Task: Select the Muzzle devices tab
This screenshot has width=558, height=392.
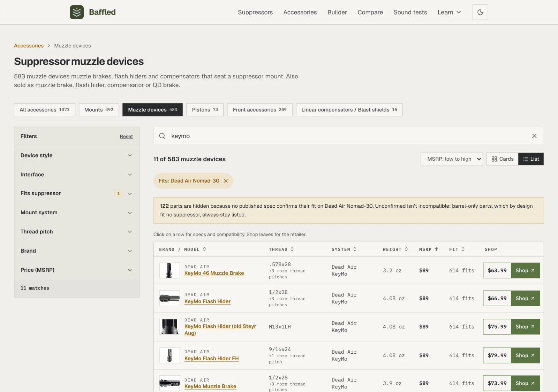Action: tap(152, 110)
